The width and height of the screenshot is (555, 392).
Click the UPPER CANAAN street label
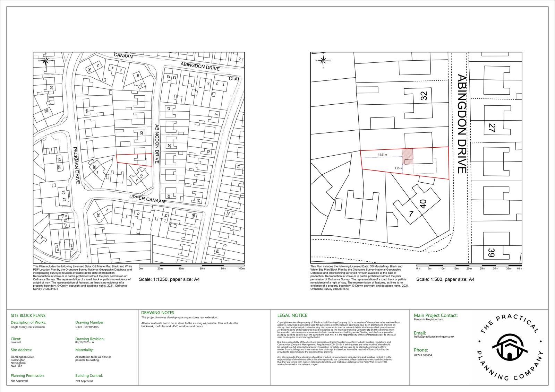(147, 199)
